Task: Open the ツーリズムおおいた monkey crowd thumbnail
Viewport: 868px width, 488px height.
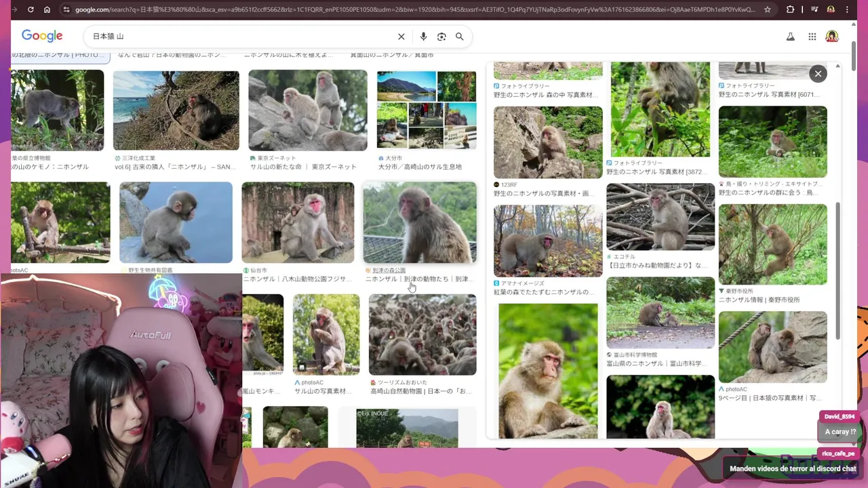Action: pyautogui.click(x=422, y=334)
